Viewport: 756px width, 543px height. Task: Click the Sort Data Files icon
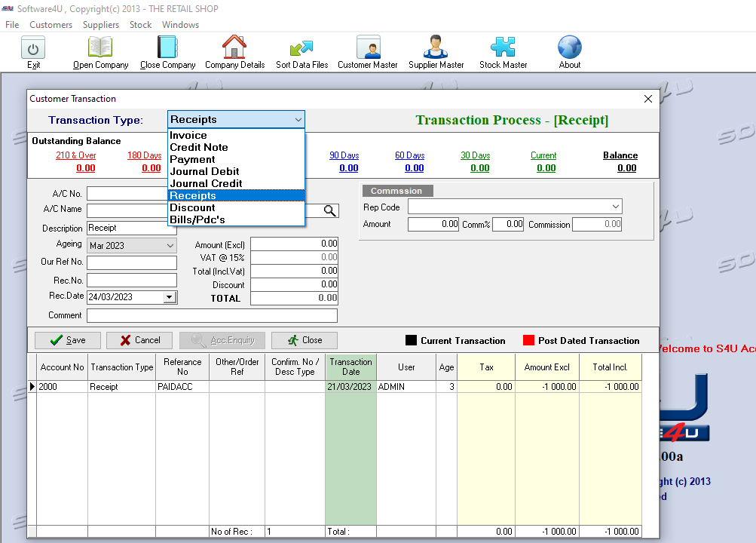[301, 48]
